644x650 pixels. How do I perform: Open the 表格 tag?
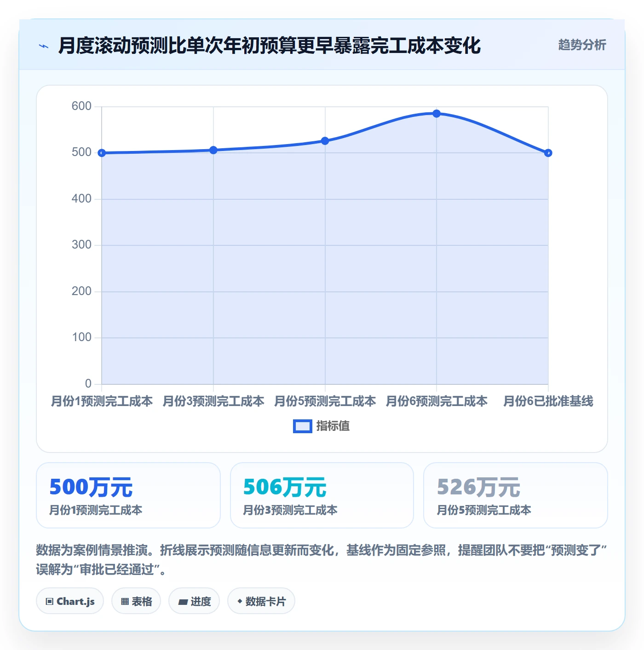136,601
